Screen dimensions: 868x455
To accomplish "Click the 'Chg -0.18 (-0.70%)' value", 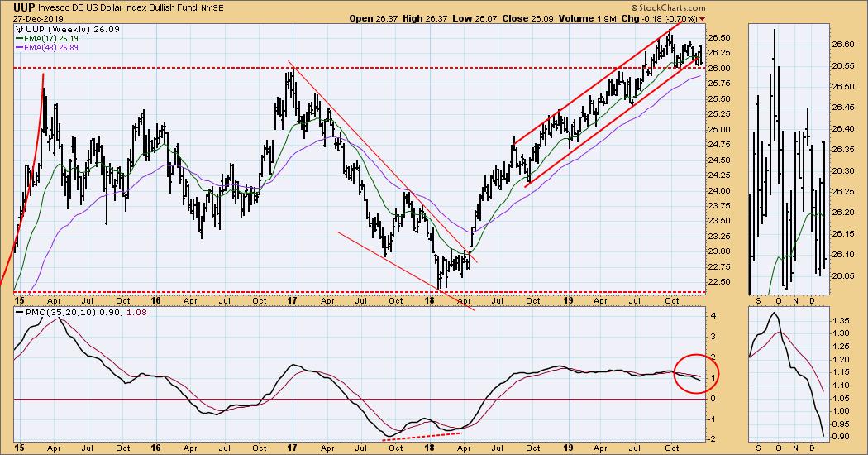I will (660, 18).
